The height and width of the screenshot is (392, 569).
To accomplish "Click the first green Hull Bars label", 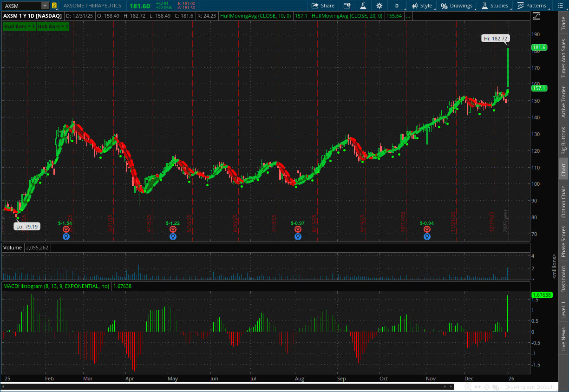I will coord(19,26).
